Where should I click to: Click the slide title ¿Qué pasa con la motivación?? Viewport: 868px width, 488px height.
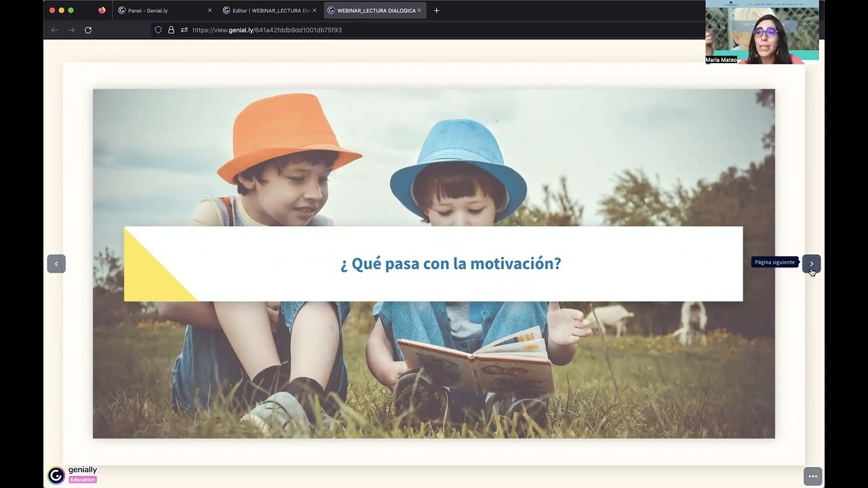[451, 264]
